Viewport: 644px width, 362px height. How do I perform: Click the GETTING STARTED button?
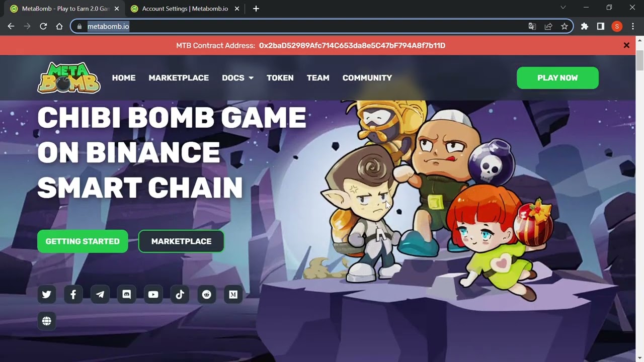click(x=83, y=241)
